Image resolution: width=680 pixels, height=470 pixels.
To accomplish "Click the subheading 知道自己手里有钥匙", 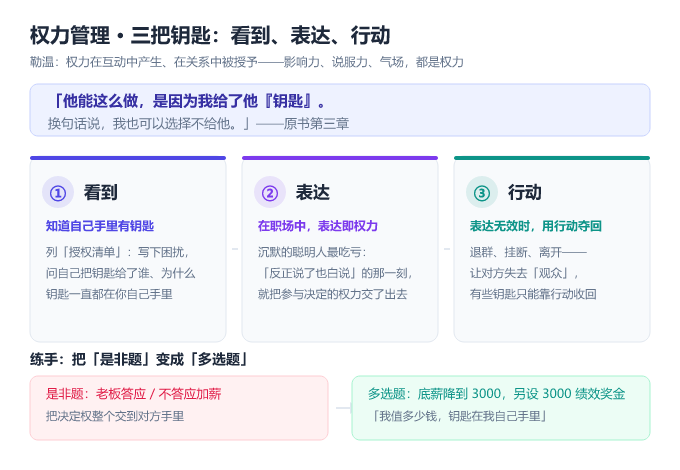I will coord(100,226).
